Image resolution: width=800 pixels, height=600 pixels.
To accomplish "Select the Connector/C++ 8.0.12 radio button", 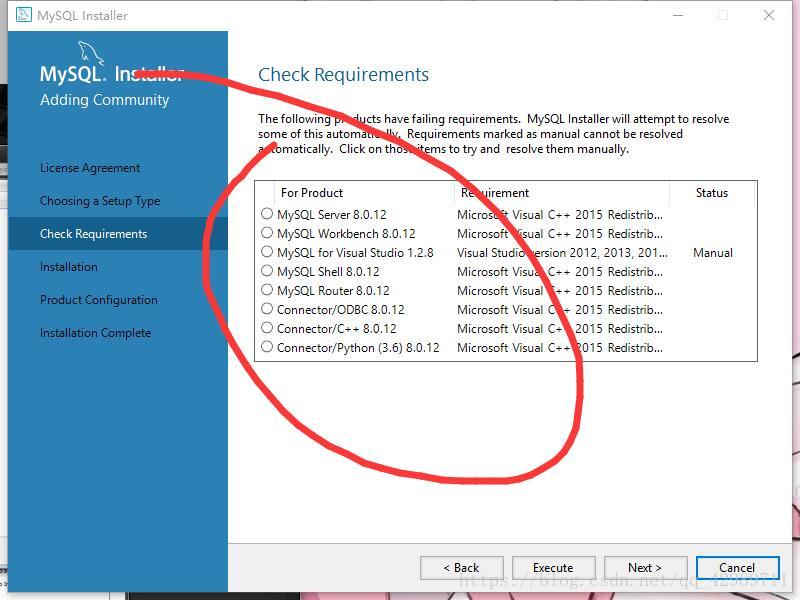I will (267, 328).
